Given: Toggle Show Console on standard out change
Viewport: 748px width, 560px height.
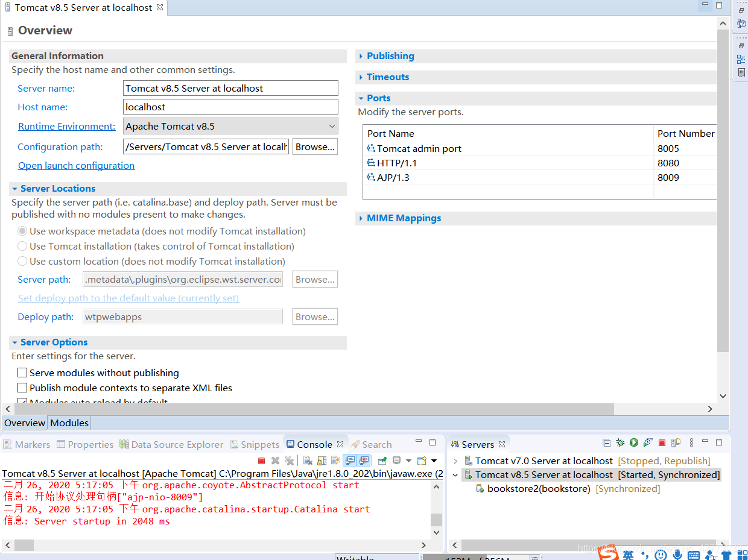Looking at the screenshot, I should [350, 461].
